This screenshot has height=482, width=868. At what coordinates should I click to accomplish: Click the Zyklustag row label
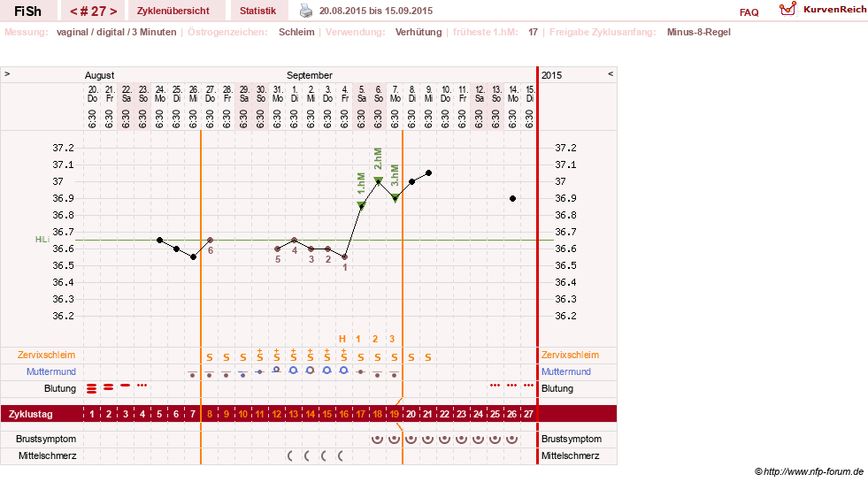click(x=30, y=414)
